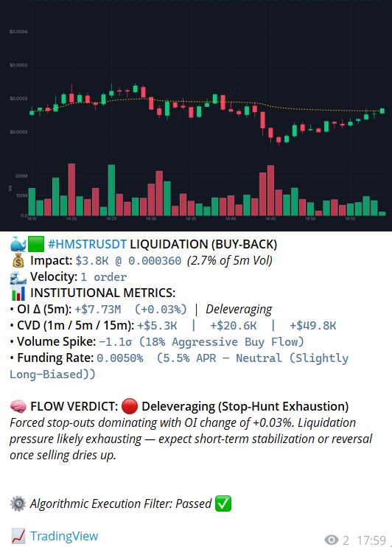Click the green checkmark Passed icon
Viewport: 392px width, 547px height.
223,504
